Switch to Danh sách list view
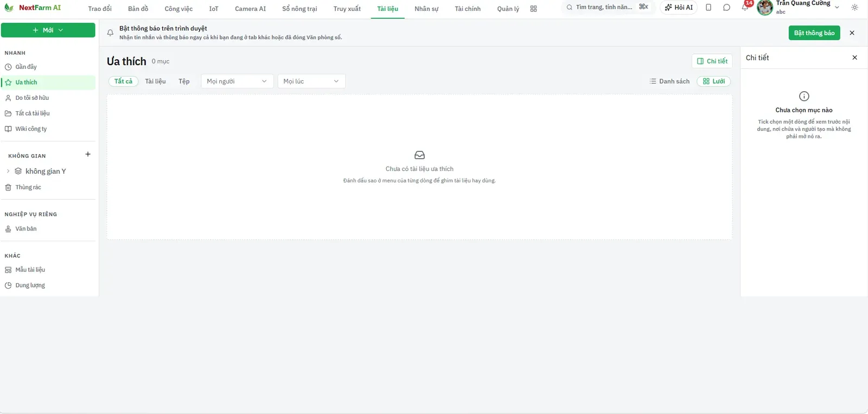 click(669, 81)
